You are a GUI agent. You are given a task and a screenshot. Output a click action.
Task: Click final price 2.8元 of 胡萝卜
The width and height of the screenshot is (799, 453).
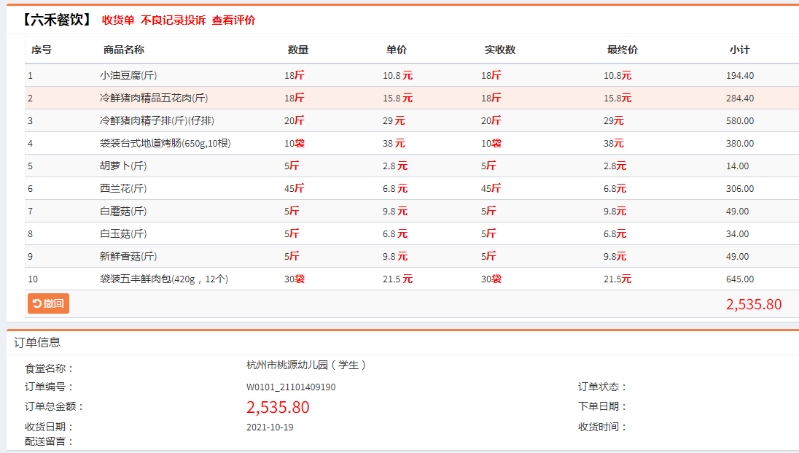click(615, 166)
